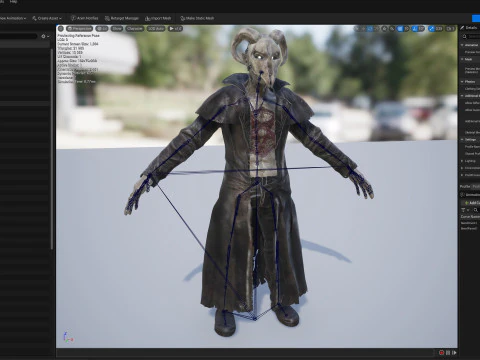Open the Create Asset dropdown
The width and height of the screenshot is (480, 360).
(47, 18)
